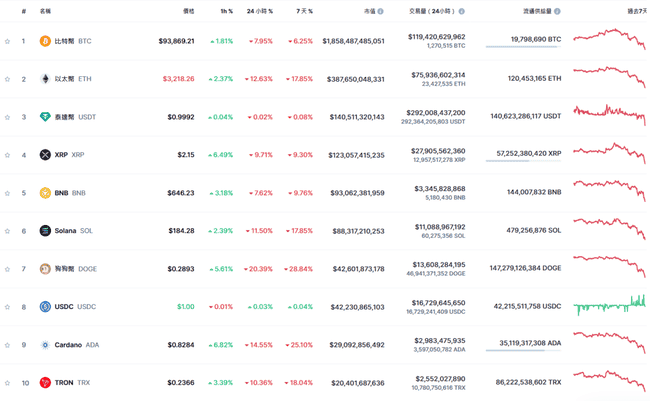Image resolution: width=650 pixels, height=401 pixels.
Task: Click DOGE 7-day change 28.84%
Action: point(298,269)
